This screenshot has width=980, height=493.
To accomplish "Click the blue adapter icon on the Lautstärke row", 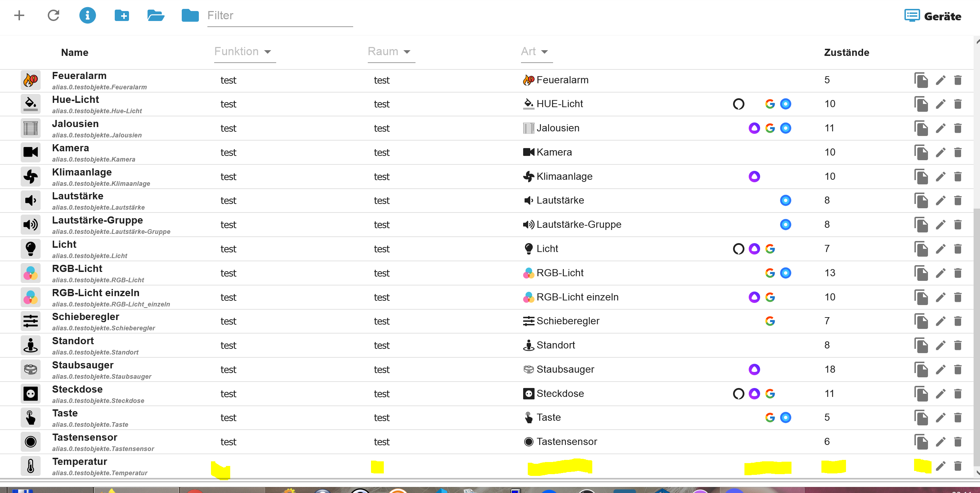I will 785,200.
